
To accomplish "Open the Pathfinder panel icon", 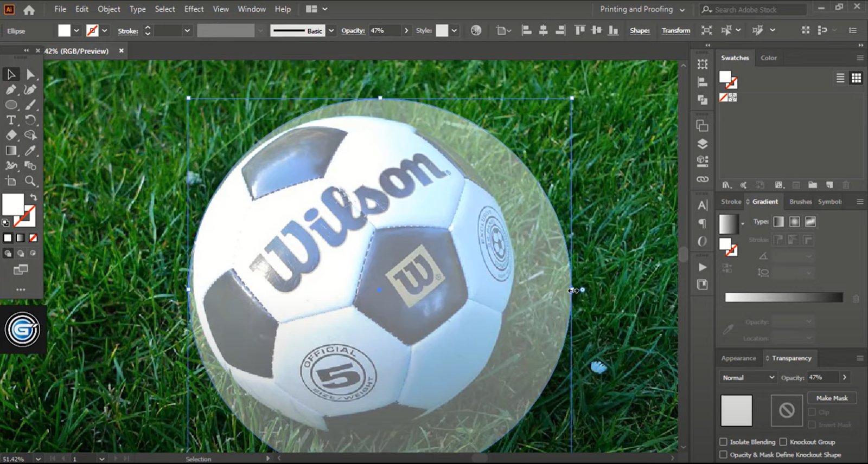I will coord(703,100).
